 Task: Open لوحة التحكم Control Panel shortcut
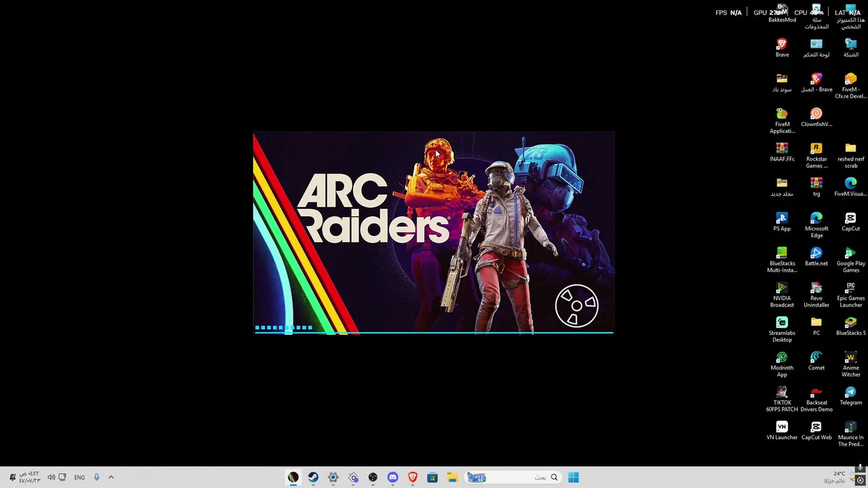pos(816,47)
